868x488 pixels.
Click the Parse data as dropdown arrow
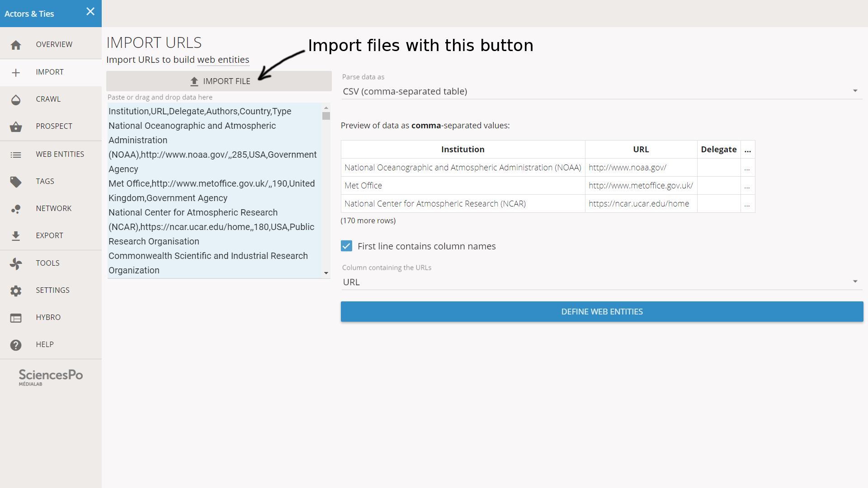[855, 91]
